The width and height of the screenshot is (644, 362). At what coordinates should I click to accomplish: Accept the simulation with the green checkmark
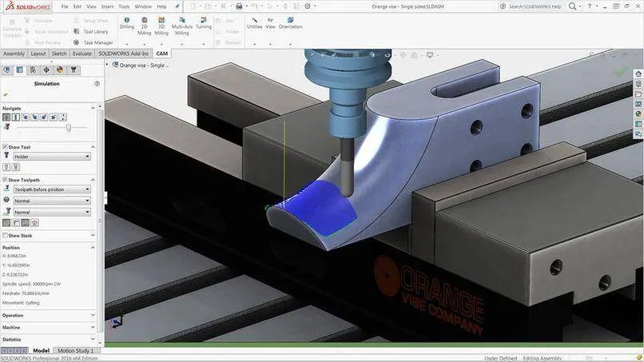tap(6, 94)
